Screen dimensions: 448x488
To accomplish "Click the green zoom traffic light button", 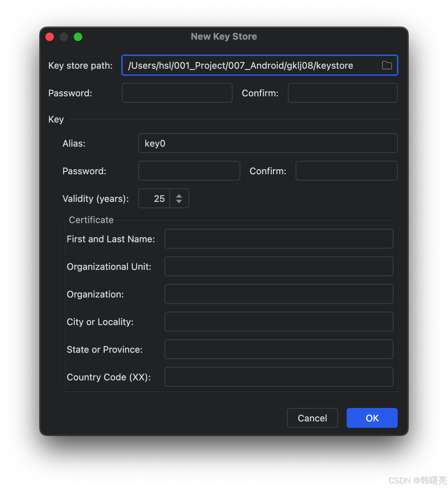I will 78,36.
